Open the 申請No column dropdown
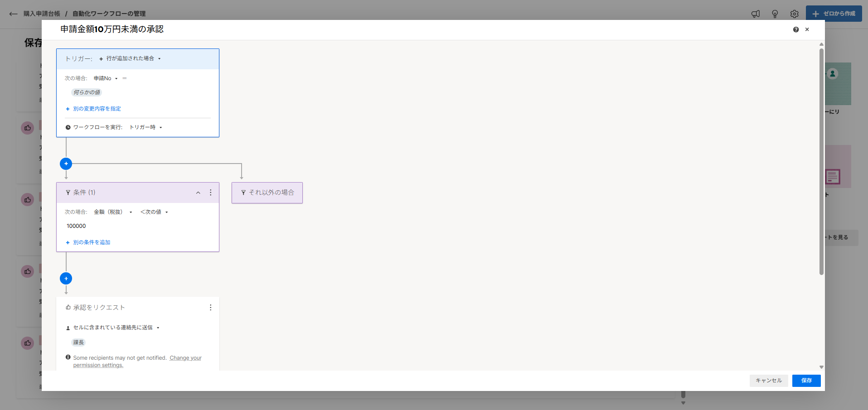This screenshot has width=868, height=410. (106, 78)
